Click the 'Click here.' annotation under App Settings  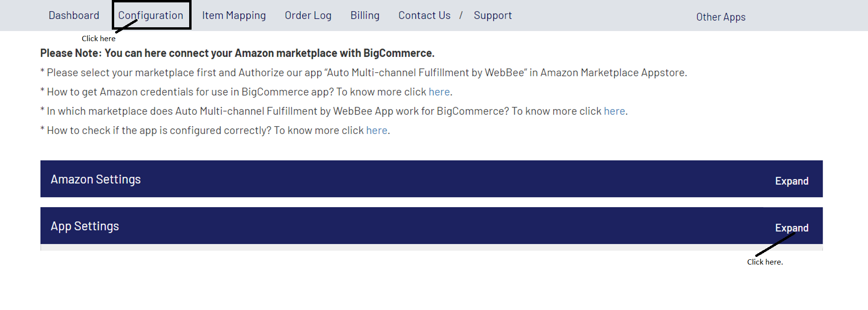(x=765, y=262)
